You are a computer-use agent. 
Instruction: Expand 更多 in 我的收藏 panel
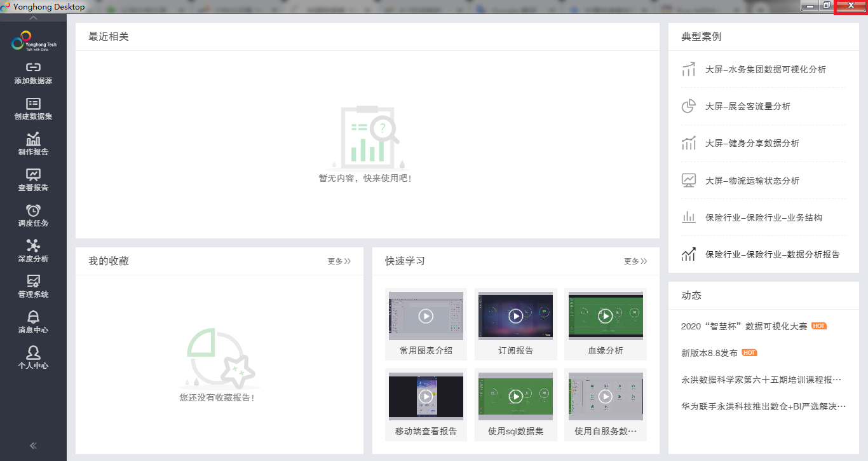339,261
